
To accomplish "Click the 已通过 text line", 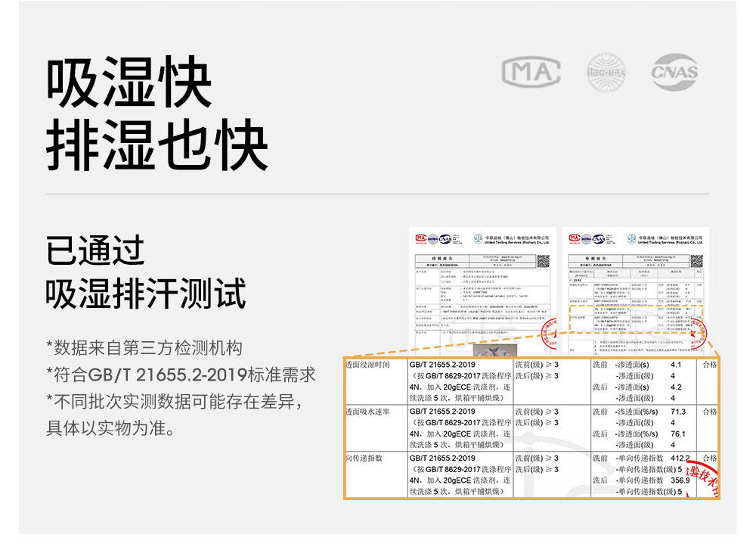I will point(95,250).
